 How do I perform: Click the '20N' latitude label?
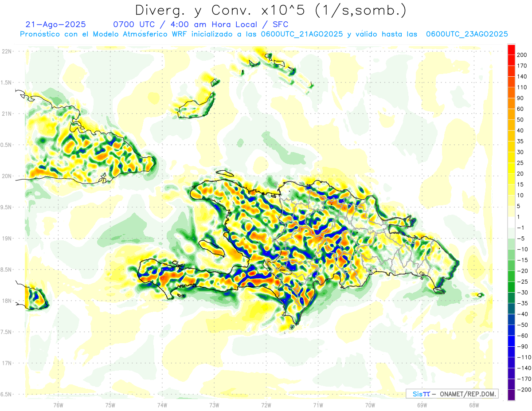click(6, 176)
